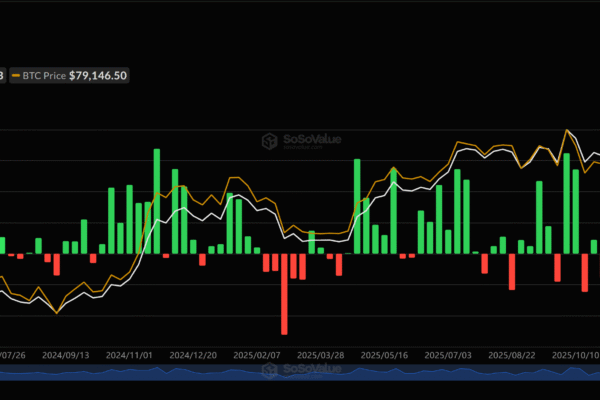Select the 2025/03/28 date axis label
600x400 pixels.
click(x=321, y=356)
